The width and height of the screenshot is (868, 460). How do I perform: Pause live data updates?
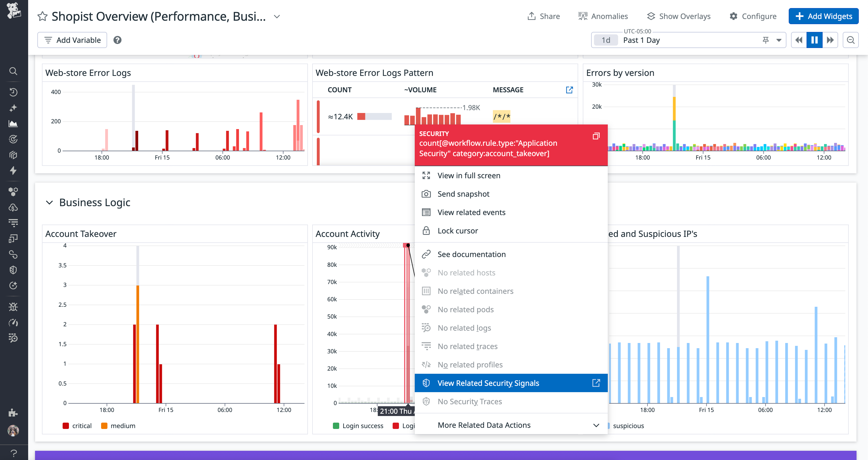(x=814, y=40)
